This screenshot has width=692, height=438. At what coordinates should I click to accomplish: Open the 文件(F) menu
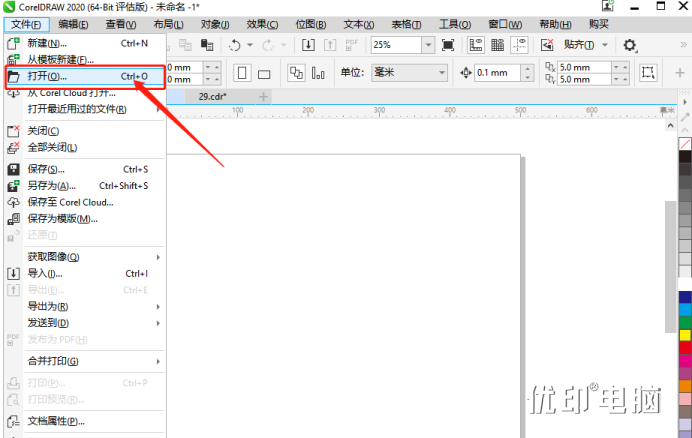coord(26,24)
